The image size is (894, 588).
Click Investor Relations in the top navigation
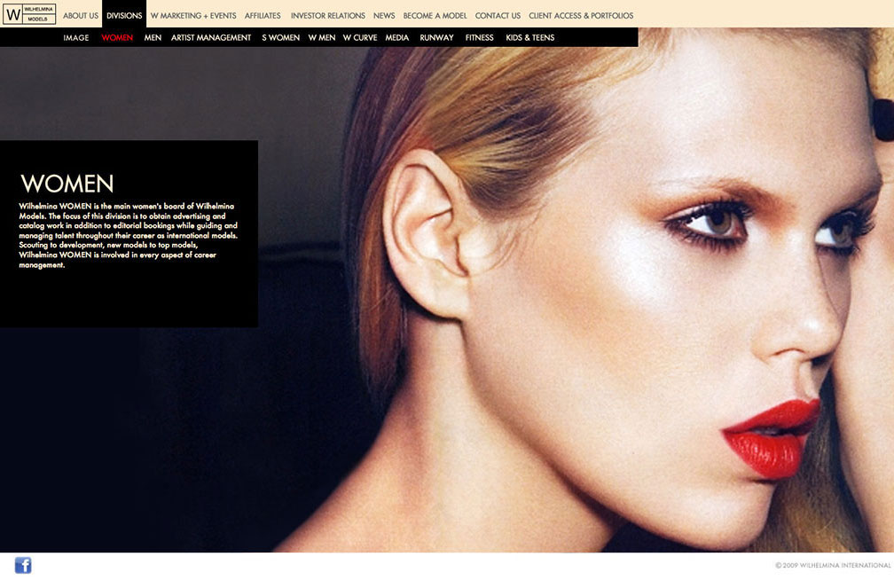pos(327,15)
